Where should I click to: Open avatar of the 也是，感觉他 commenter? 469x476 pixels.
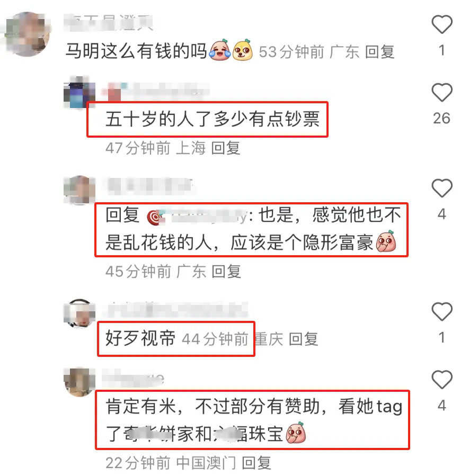click(79, 190)
